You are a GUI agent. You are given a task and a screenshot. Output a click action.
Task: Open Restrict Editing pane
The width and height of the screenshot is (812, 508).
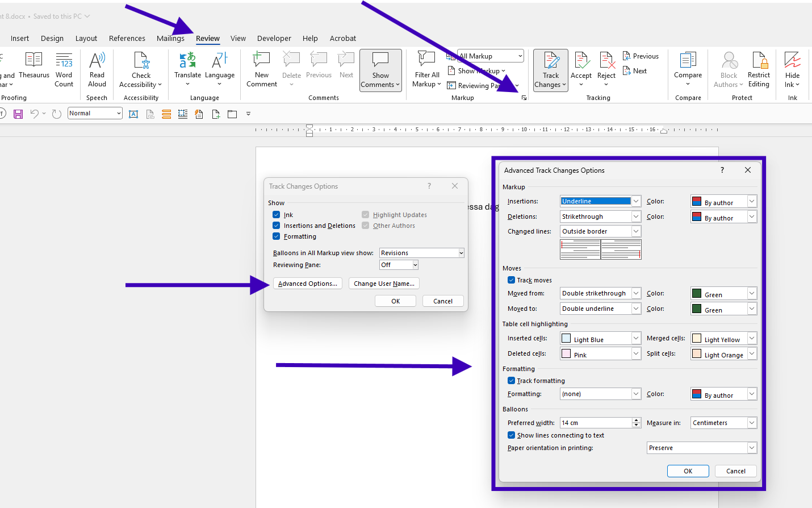pyautogui.click(x=759, y=69)
